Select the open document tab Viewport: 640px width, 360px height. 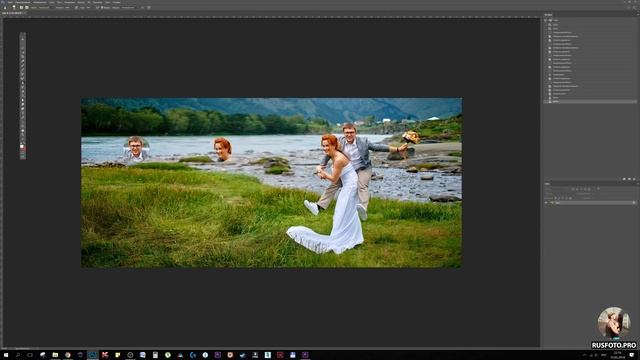[x=13, y=13]
